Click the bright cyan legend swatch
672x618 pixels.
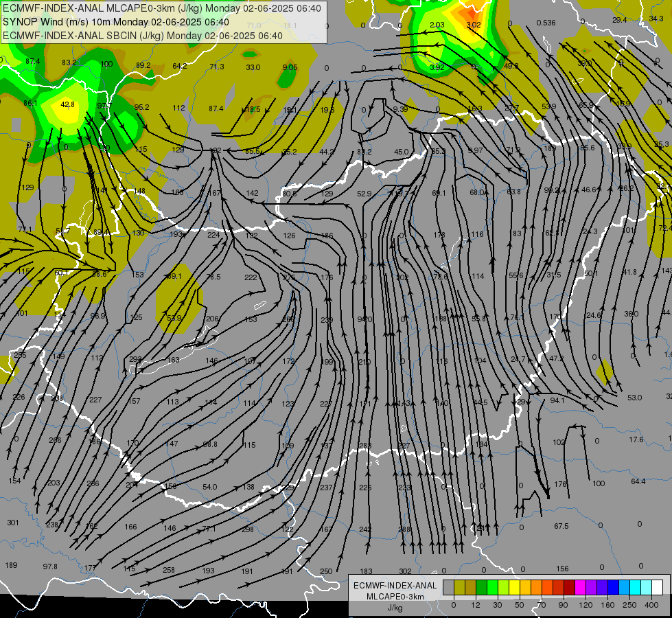635,587
